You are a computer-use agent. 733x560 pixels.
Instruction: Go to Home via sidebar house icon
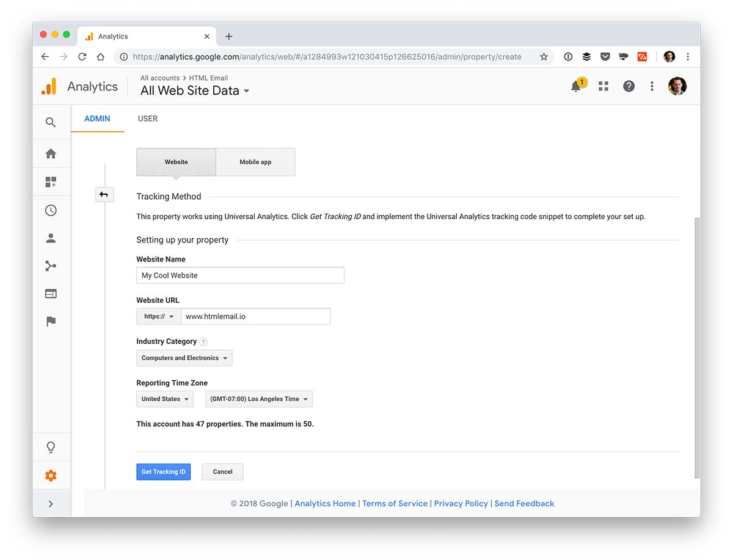(x=51, y=154)
